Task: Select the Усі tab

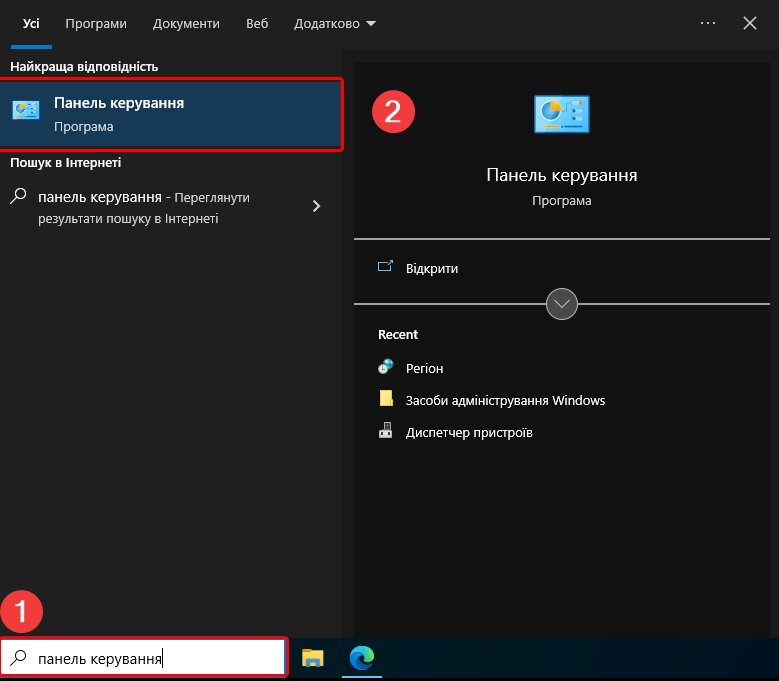Action: [31, 23]
